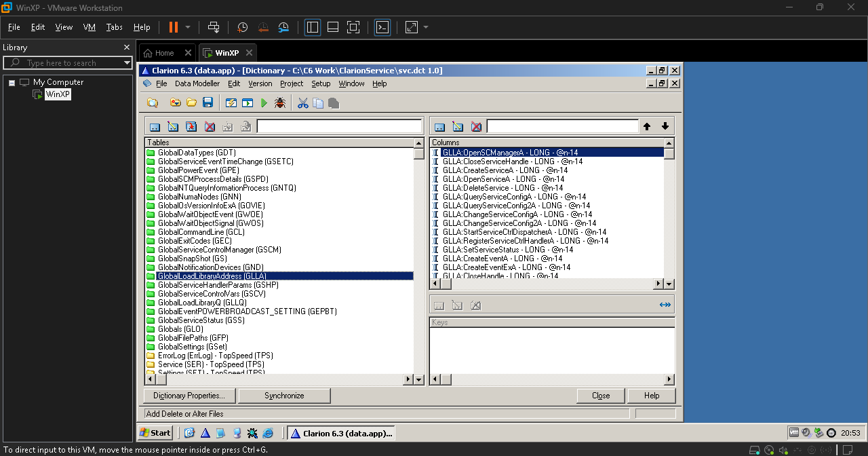
Task: Click the Dictionary Properties button
Action: point(189,396)
